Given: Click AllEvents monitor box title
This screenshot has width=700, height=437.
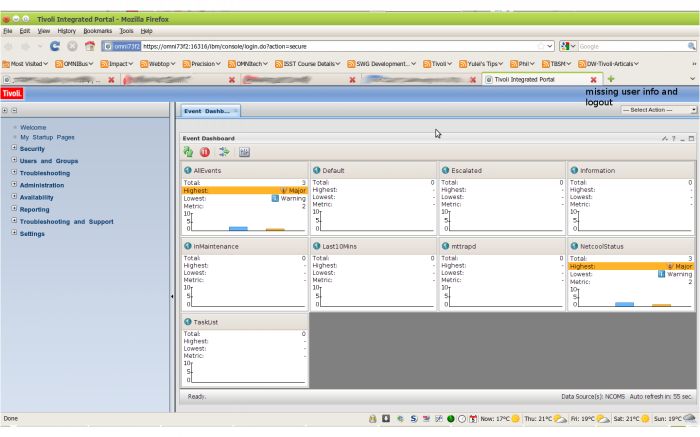Looking at the screenshot, I should [x=207, y=171].
